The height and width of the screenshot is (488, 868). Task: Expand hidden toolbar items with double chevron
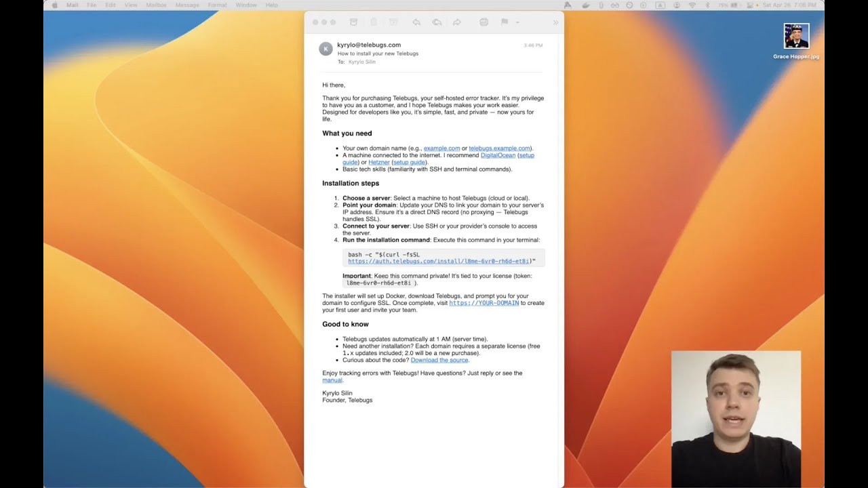tap(555, 22)
